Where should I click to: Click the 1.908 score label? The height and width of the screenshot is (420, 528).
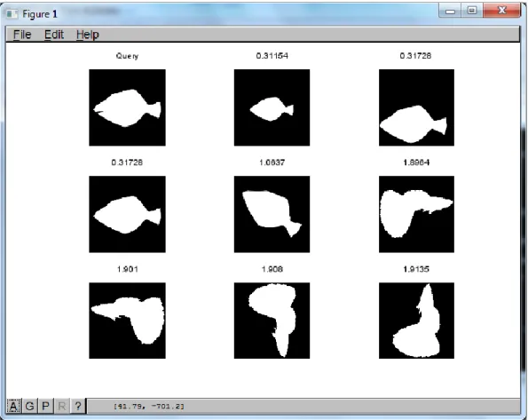pos(272,269)
